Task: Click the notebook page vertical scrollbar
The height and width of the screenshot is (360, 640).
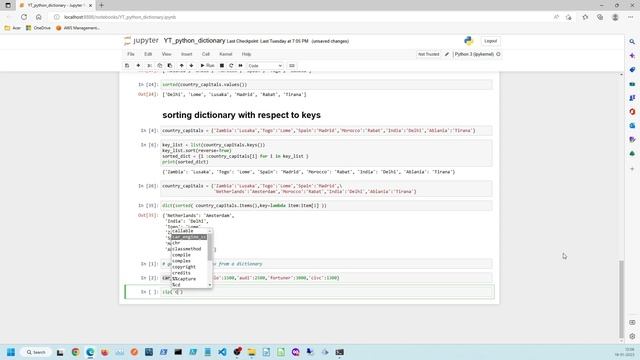Action: (x=621, y=299)
